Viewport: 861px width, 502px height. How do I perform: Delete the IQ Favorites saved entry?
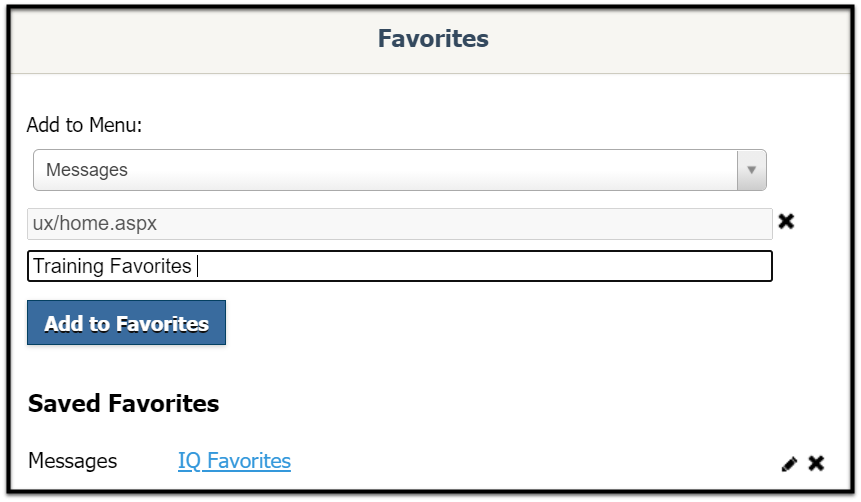[x=817, y=464]
